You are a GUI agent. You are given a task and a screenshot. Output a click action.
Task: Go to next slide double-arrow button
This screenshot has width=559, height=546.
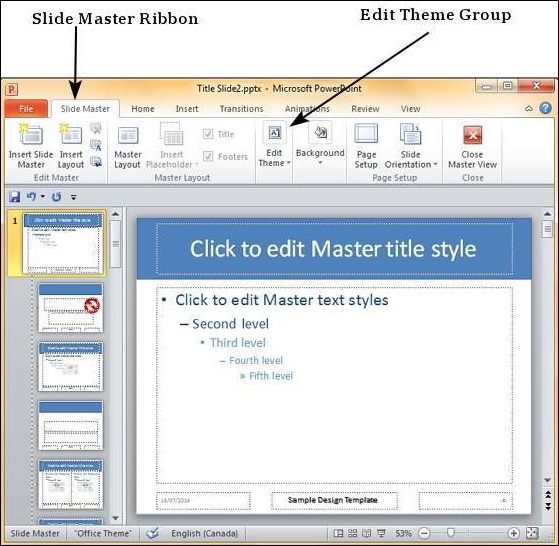(548, 506)
